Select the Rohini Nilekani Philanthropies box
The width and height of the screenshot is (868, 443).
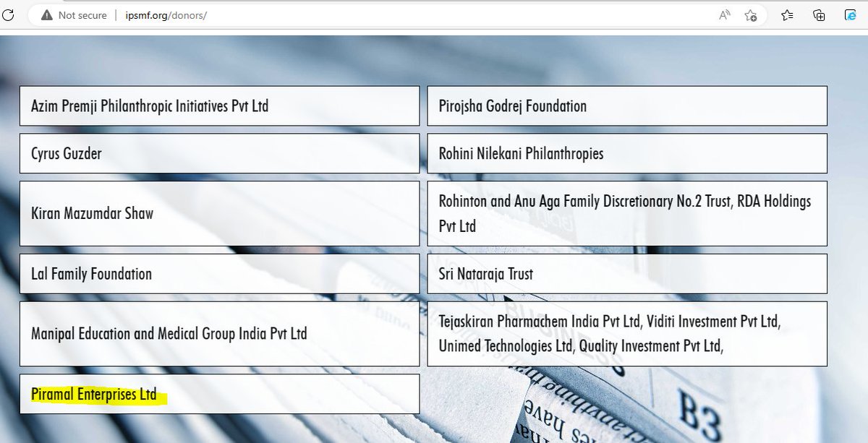[627, 154]
